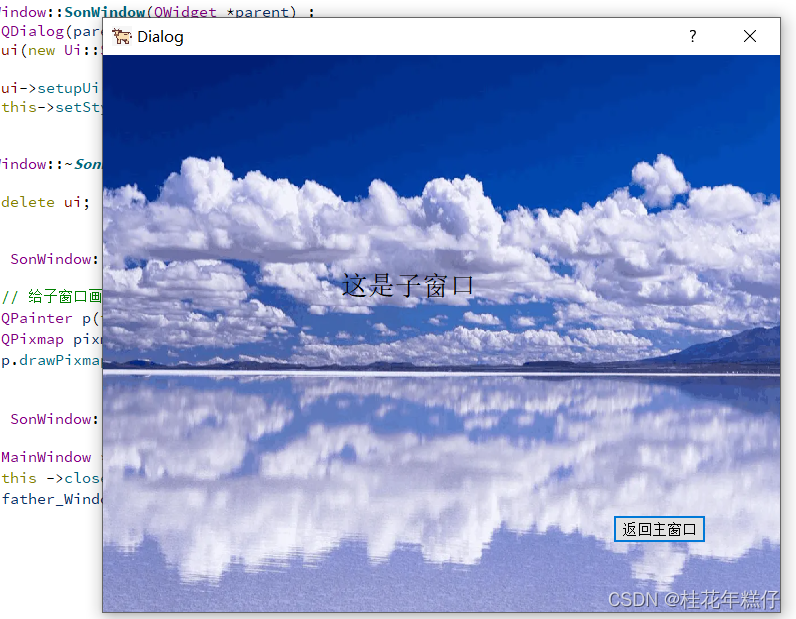This screenshot has width=796, height=619.
Task: Click the 'this ->clos' code line
Action: (x=52, y=478)
